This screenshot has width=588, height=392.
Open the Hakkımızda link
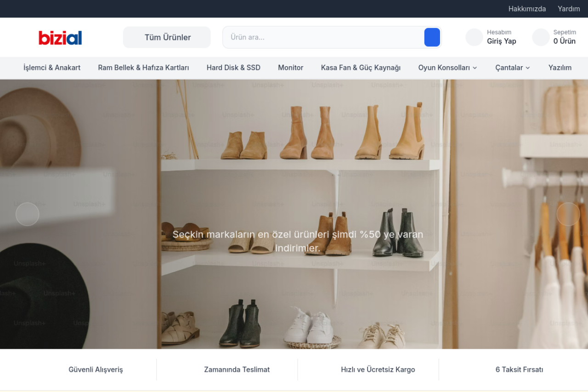pyautogui.click(x=527, y=9)
